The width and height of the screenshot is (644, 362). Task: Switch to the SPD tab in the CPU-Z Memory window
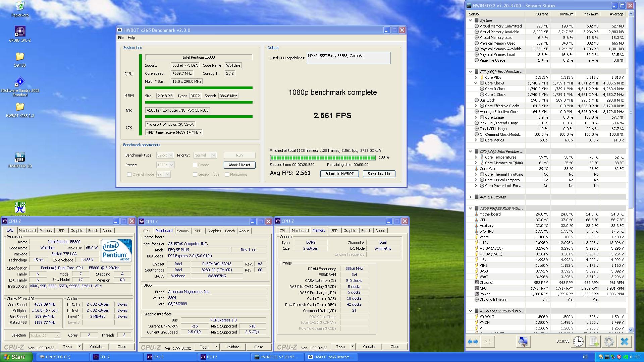[x=334, y=231]
